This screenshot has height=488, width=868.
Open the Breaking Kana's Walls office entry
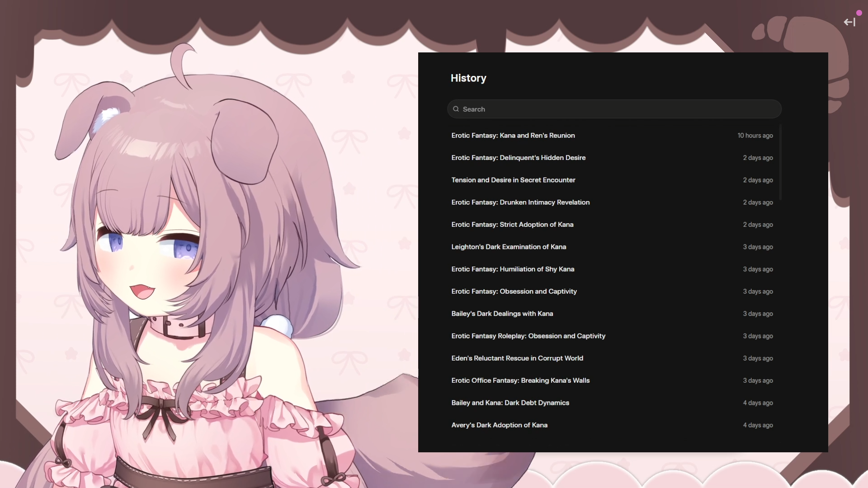coord(520,380)
